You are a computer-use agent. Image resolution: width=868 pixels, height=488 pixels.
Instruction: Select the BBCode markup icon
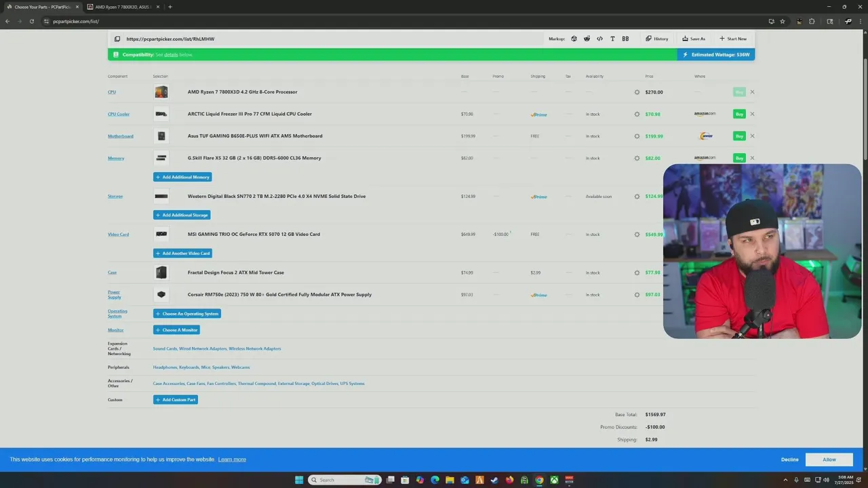tap(625, 39)
